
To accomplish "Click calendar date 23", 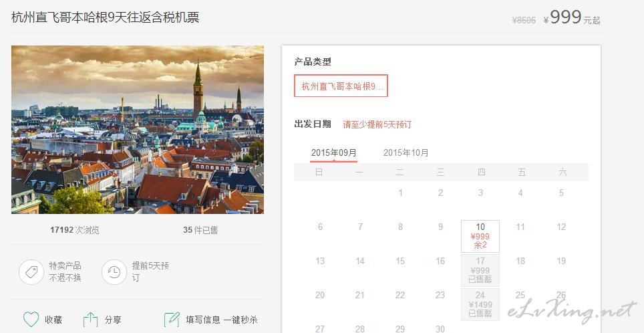I will click(x=440, y=295).
